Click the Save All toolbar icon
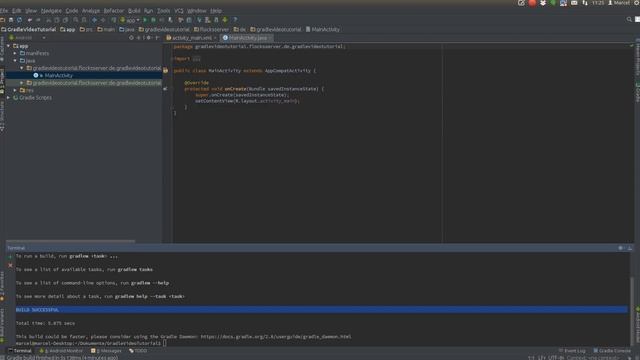Screen dimensions: 640x360 [x=11, y=20]
